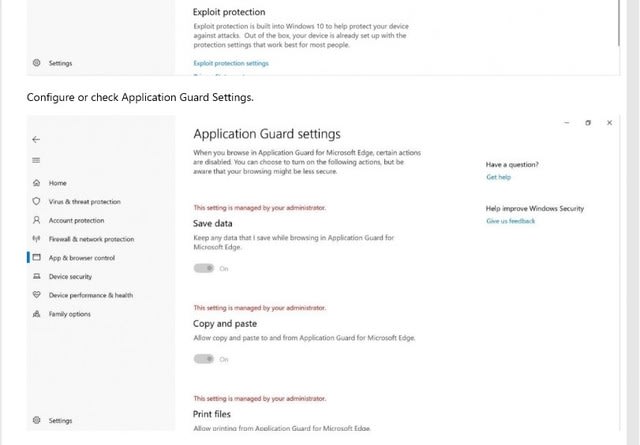Click the Get help link
The height and width of the screenshot is (445, 640).
(x=498, y=177)
